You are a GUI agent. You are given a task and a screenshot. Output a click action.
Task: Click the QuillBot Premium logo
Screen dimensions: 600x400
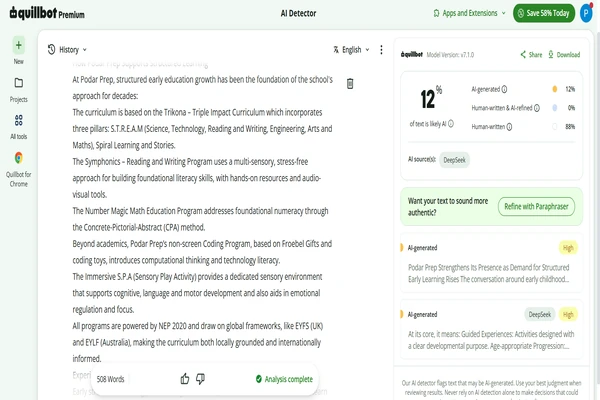point(47,13)
